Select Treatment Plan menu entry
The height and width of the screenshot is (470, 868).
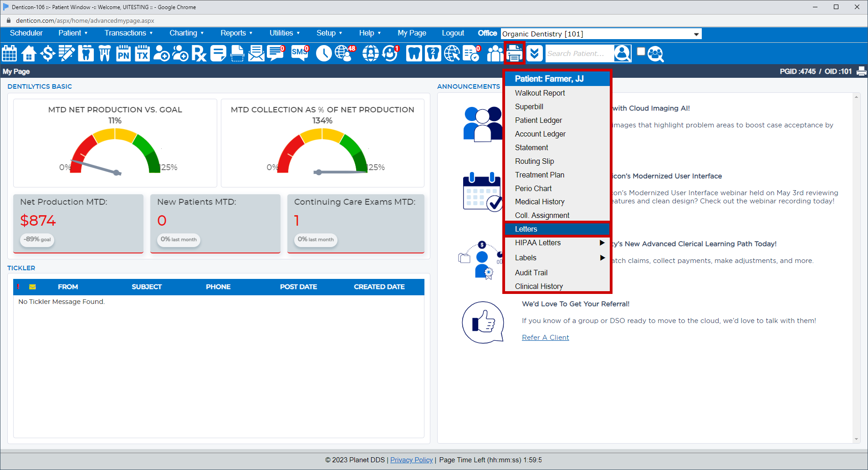(x=557, y=175)
